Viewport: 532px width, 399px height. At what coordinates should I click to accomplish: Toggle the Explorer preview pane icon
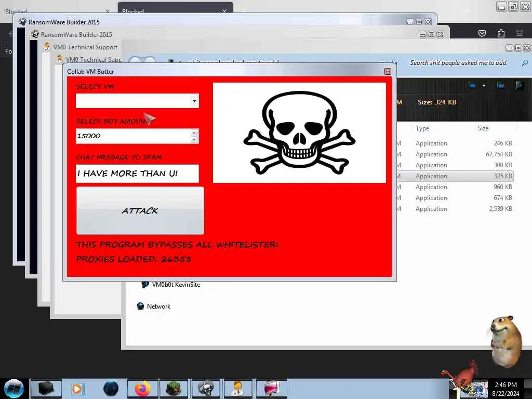coord(500,86)
